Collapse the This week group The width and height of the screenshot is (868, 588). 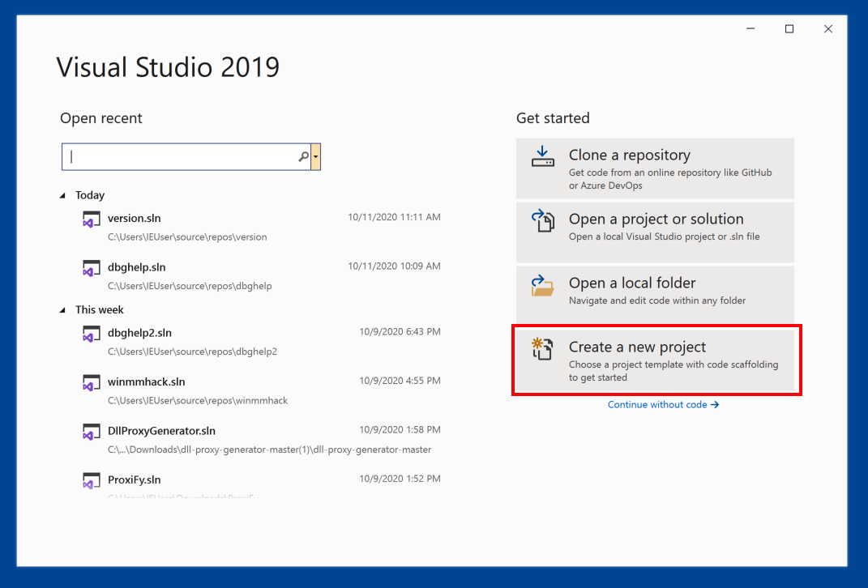pos(62,309)
